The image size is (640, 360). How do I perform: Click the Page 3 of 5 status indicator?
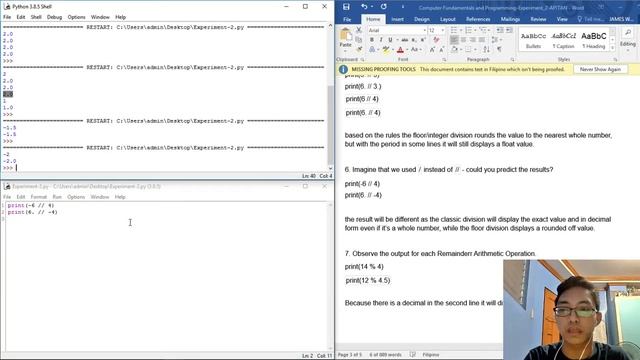(x=350, y=355)
